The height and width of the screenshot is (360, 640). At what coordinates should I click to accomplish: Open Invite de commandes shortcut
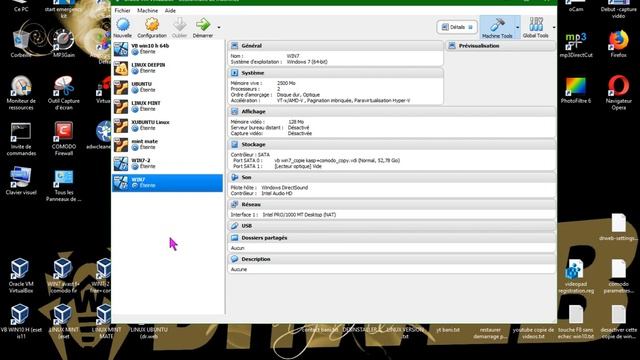[x=21, y=139]
